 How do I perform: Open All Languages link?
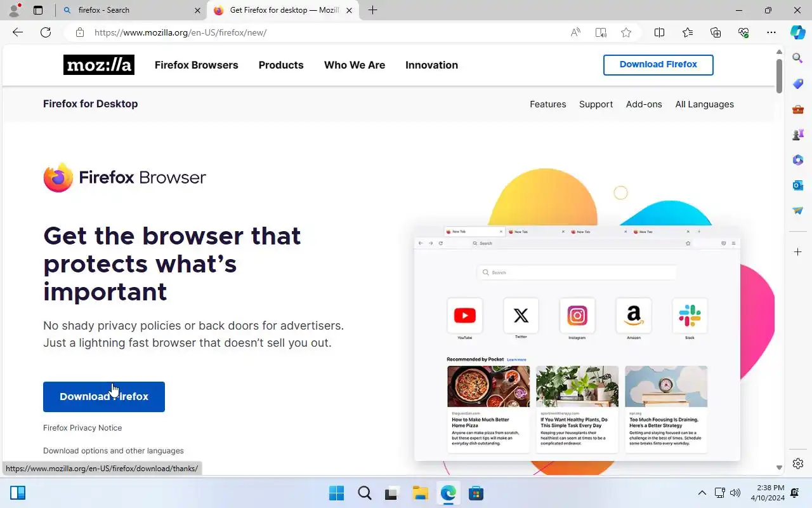(x=705, y=104)
